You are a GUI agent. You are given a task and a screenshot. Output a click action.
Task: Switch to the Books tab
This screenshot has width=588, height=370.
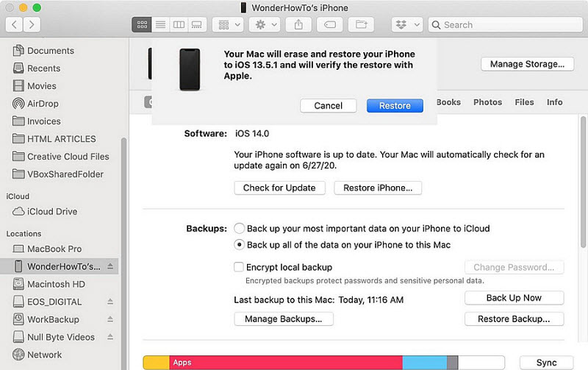pyautogui.click(x=448, y=102)
